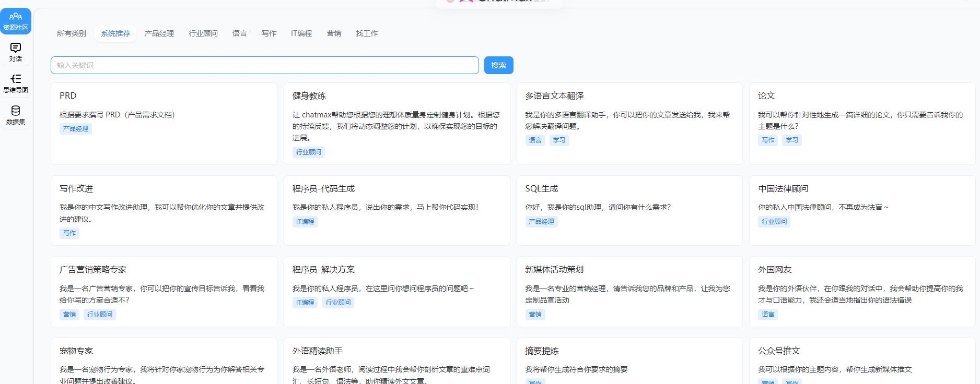
Task: Click the 搜索 button
Action: coord(498,65)
